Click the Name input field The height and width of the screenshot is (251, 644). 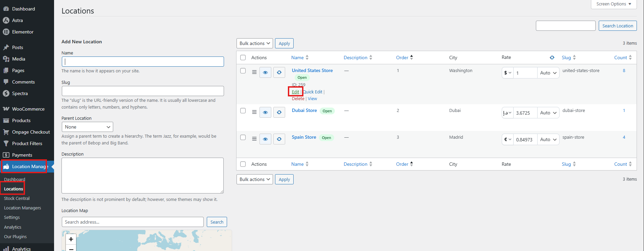pos(143,62)
